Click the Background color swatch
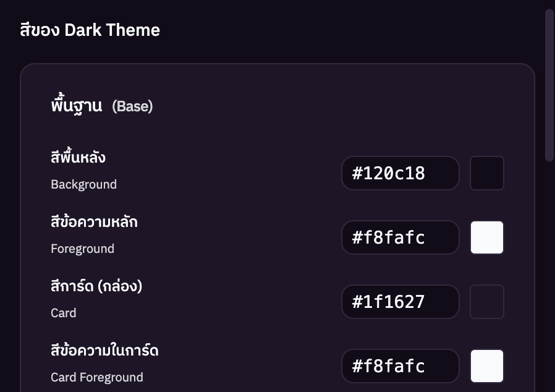The height and width of the screenshot is (392, 555). tap(487, 173)
